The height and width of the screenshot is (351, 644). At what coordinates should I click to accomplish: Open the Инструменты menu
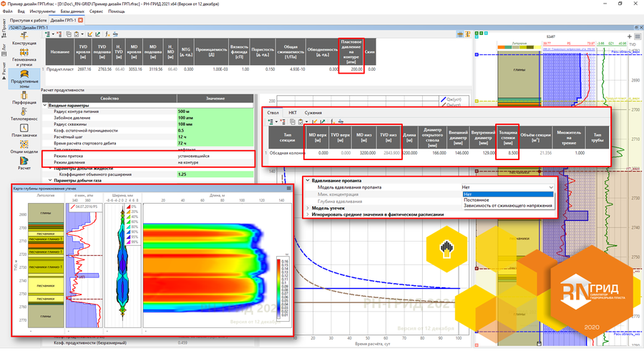[x=43, y=12]
